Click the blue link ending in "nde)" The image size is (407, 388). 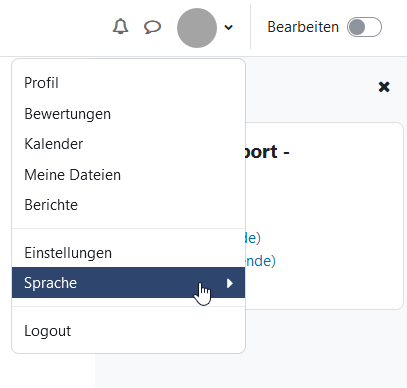point(261,261)
